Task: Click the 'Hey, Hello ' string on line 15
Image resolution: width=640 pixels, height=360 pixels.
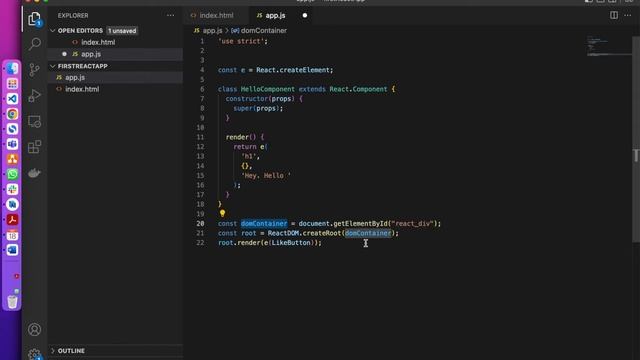Action: point(266,176)
